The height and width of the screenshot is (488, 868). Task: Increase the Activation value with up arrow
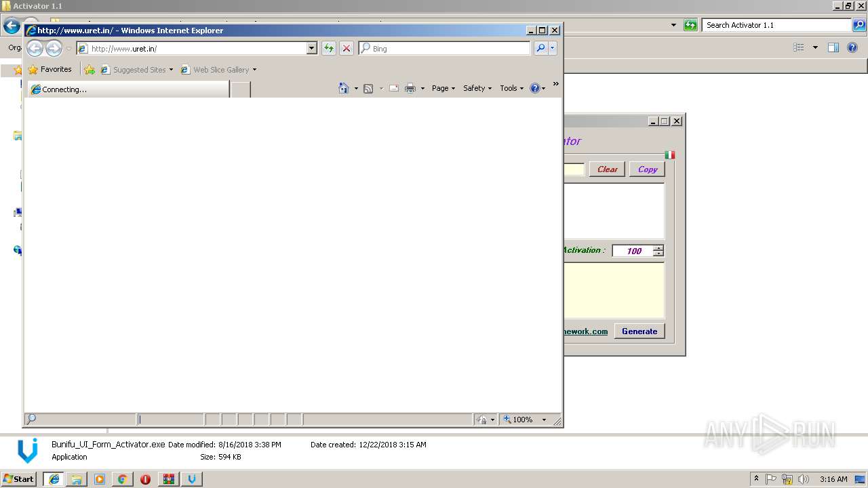658,248
